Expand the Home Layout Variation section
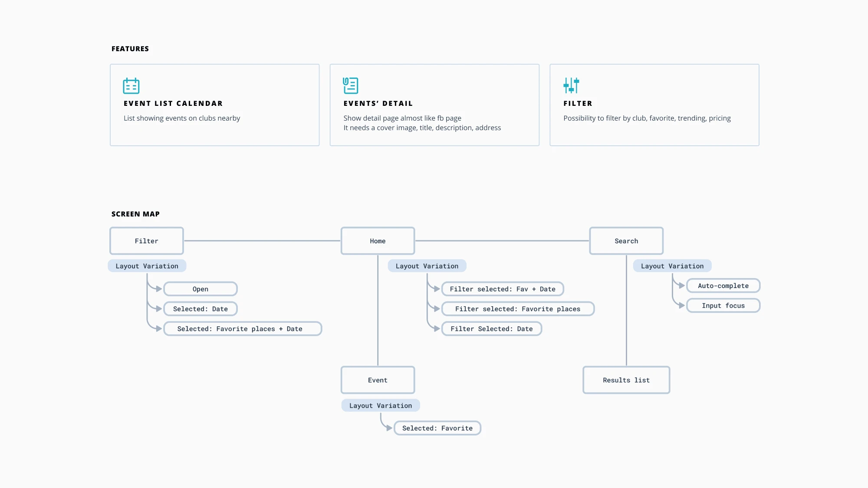Image resolution: width=868 pixels, height=488 pixels. pos(427,266)
